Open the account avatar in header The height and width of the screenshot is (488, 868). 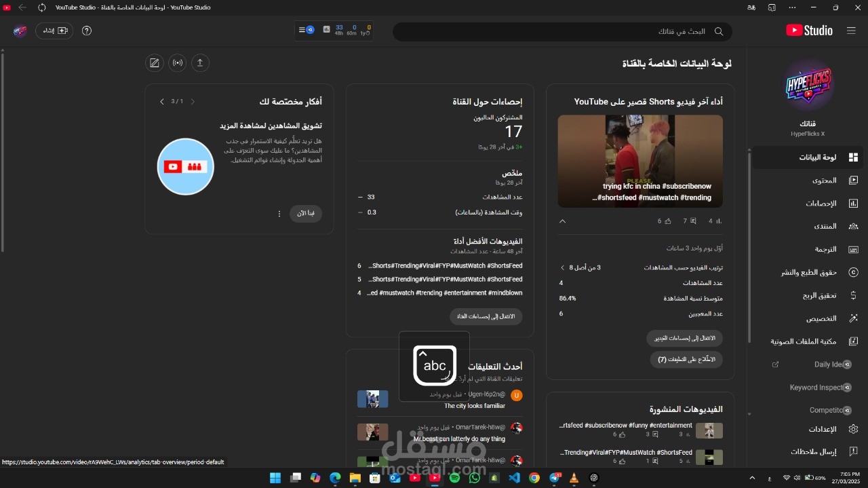click(20, 31)
